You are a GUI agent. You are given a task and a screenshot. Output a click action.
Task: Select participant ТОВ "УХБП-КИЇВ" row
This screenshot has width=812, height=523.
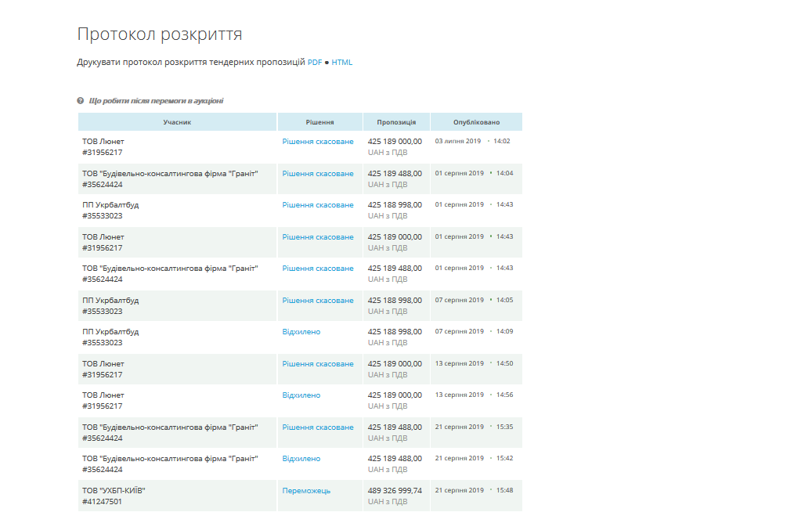coord(300,496)
